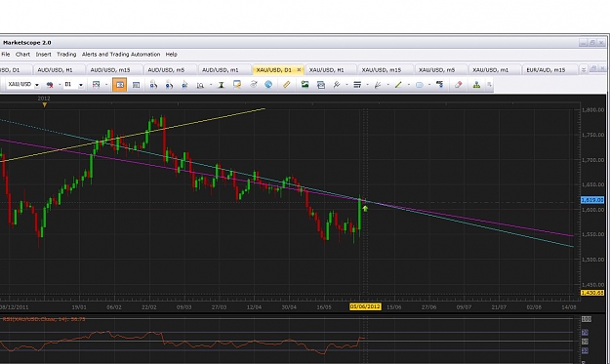
Task: Click the table view icon next to orange button
Action: (136, 85)
